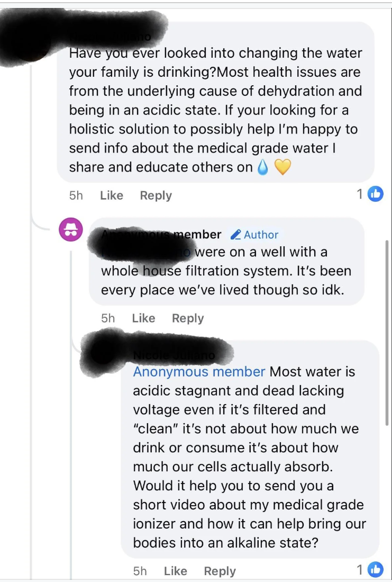Image resolution: width=392 pixels, height=582 pixels.
Task: Click the 5h timestamp under the first comment
Action: coord(76,195)
